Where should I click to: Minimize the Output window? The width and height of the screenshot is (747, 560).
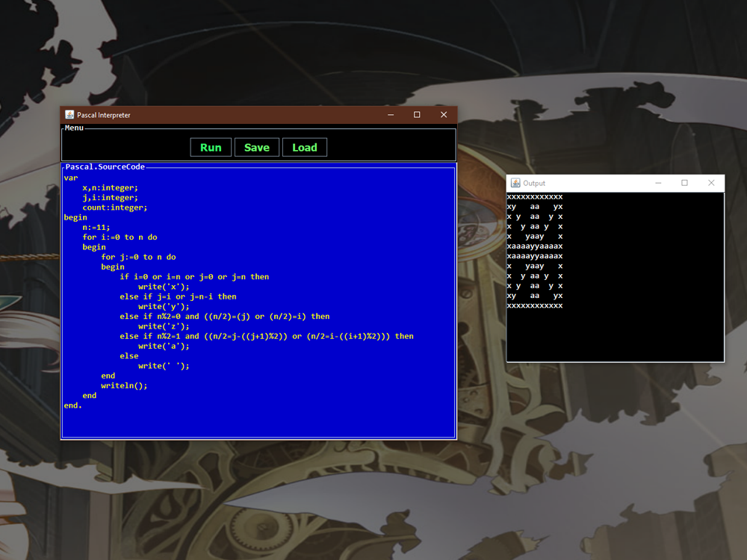click(658, 183)
